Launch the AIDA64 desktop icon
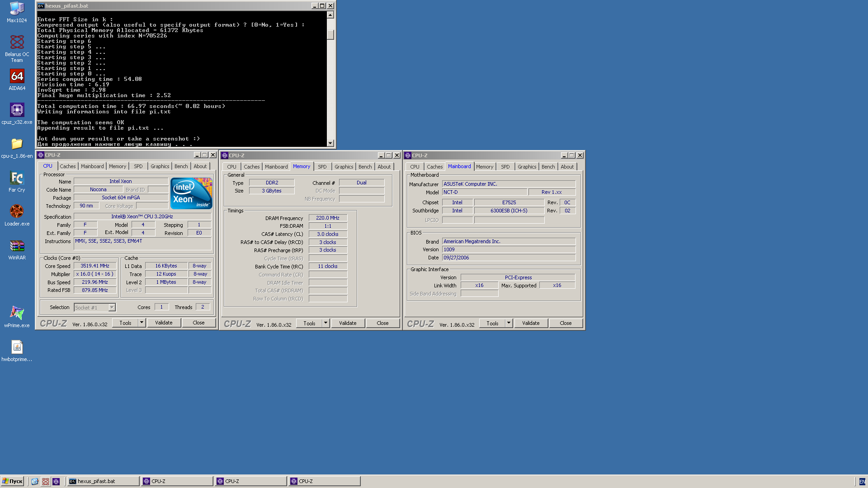This screenshot has width=868, height=488. [x=17, y=80]
